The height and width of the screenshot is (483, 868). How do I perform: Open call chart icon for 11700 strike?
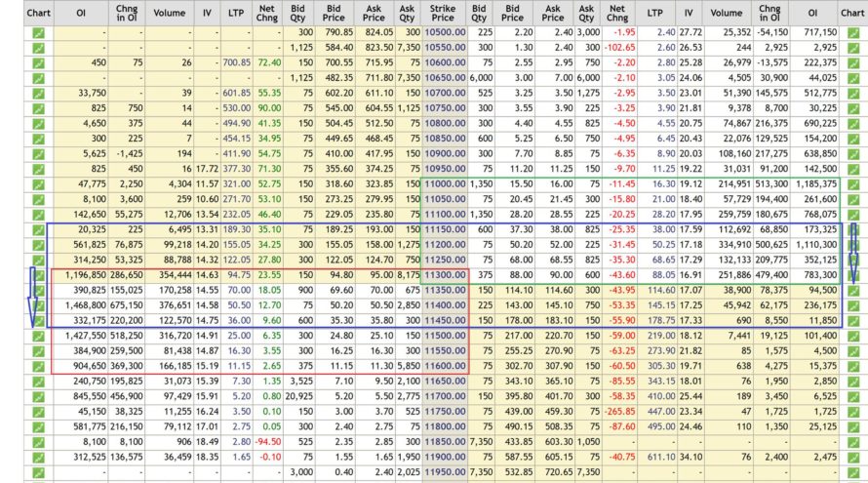tap(38, 396)
